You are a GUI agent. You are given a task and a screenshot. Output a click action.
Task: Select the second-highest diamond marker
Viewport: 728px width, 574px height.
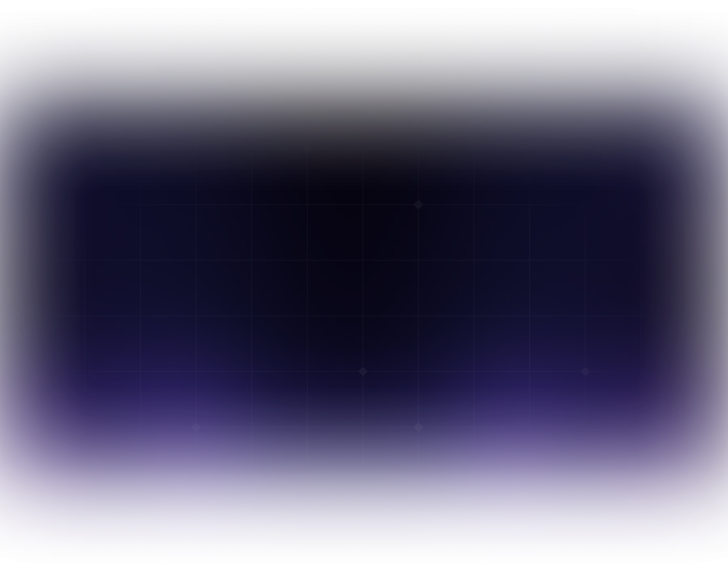pos(418,205)
